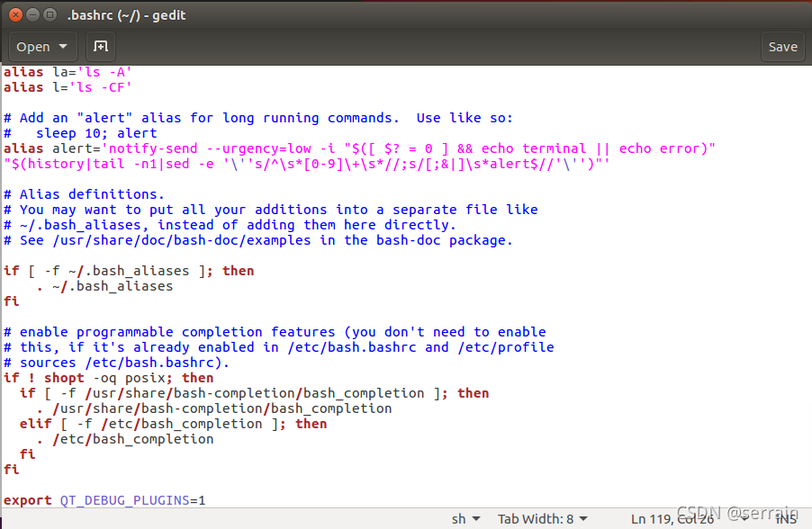Image resolution: width=812 pixels, height=529 pixels.
Task: Click the final 'fi' keyword
Action: point(11,469)
